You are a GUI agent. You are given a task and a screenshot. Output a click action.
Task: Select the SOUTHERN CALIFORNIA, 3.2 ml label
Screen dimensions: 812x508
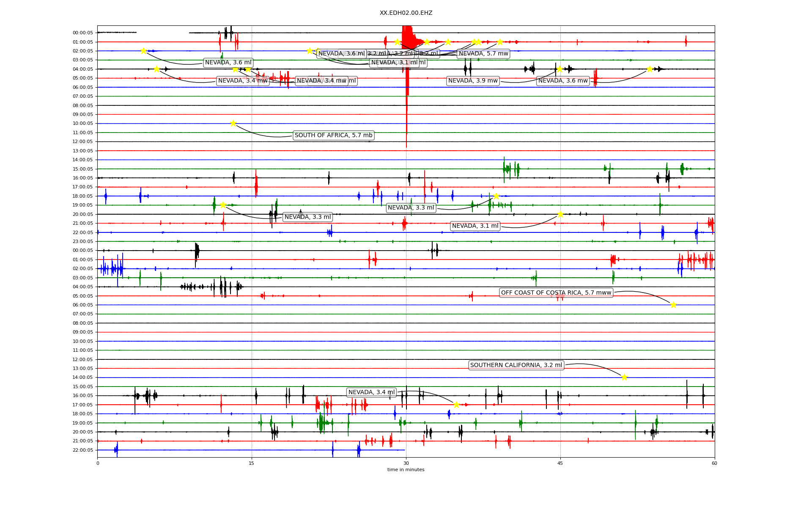[x=516, y=365]
